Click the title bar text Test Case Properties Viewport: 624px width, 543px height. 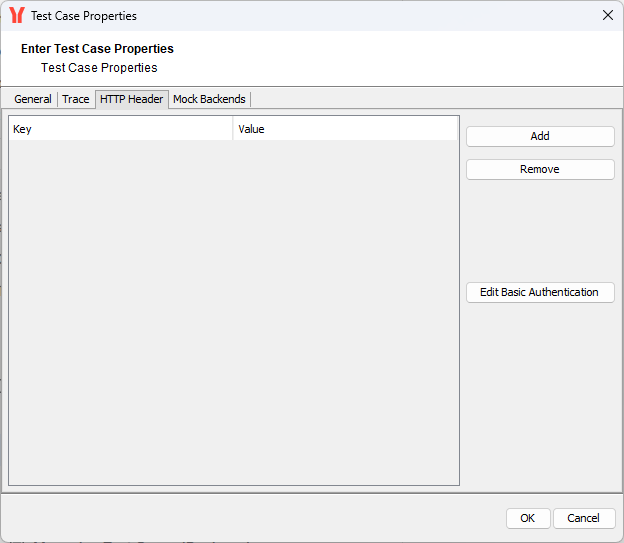click(84, 16)
